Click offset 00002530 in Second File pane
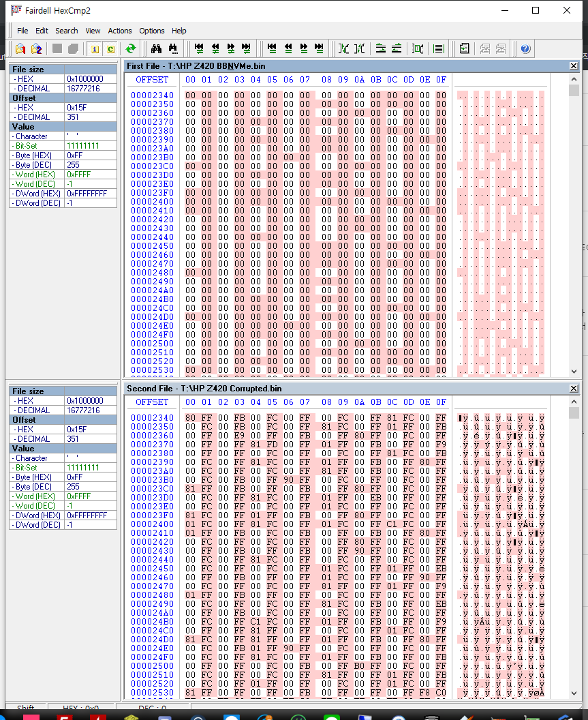The height and width of the screenshot is (720, 588). [153, 693]
